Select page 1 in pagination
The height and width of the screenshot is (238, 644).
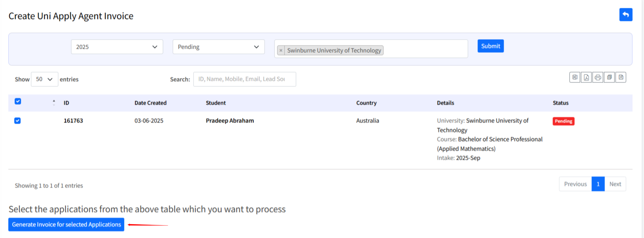click(x=598, y=184)
